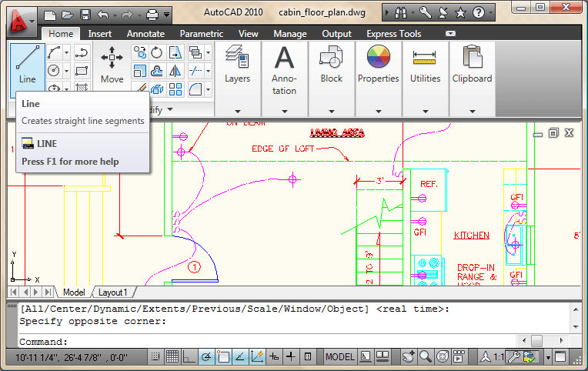
Task: Click the MODEL space button
Action: pyautogui.click(x=339, y=356)
